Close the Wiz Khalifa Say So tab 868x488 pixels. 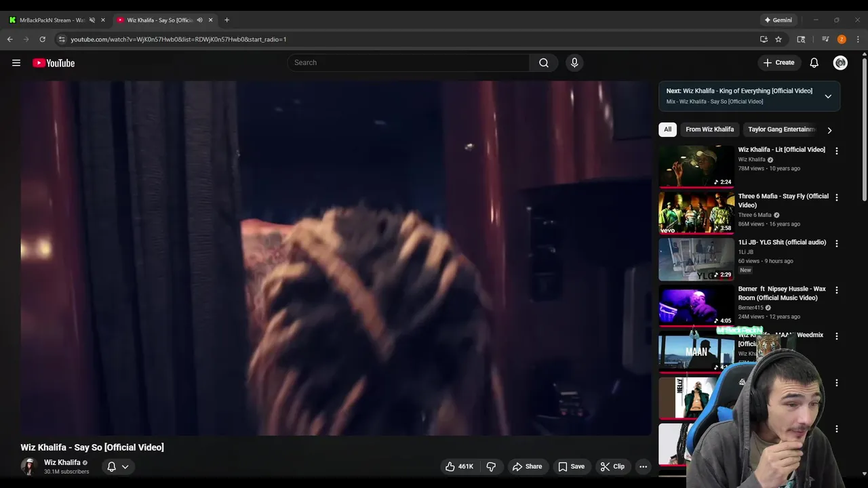[210, 20]
